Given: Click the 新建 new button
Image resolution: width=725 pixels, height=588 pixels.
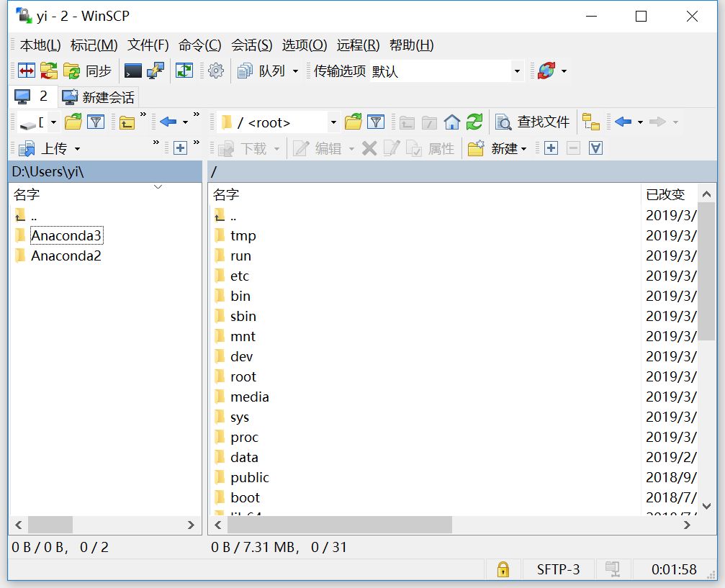Looking at the screenshot, I should 493,148.
